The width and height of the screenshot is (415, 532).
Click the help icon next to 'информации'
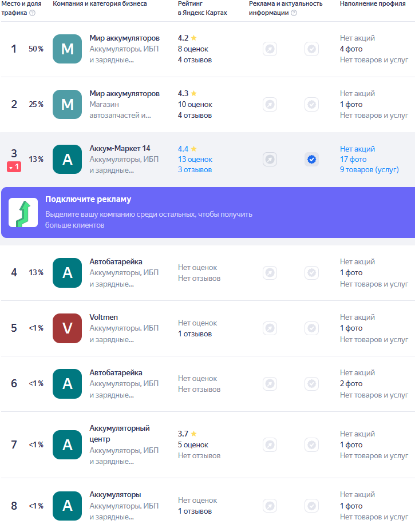tap(294, 13)
